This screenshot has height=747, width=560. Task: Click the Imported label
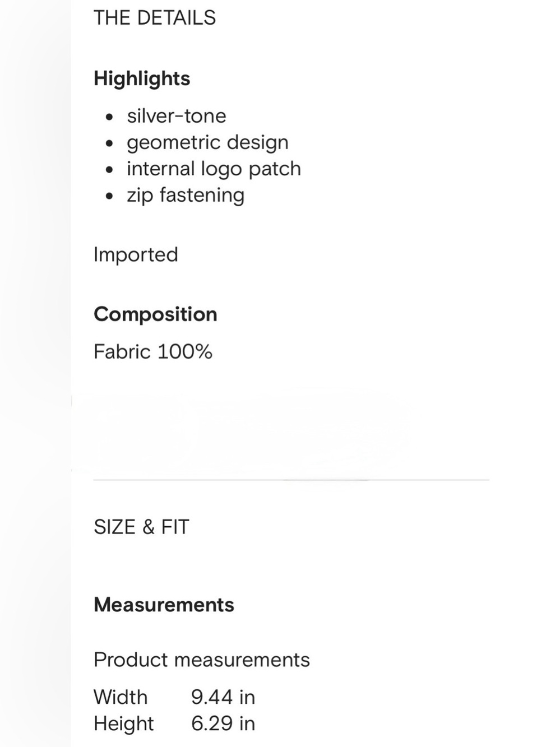tap(136, 255)
